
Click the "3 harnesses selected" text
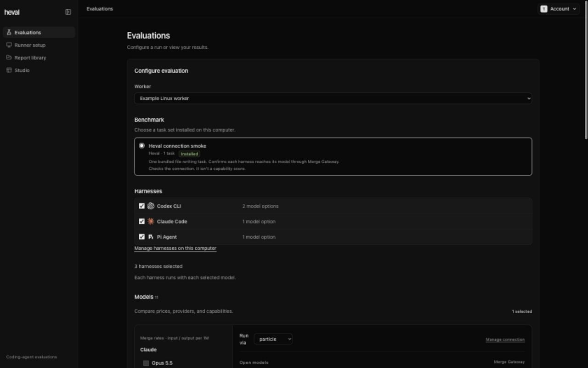pos(158,266)
